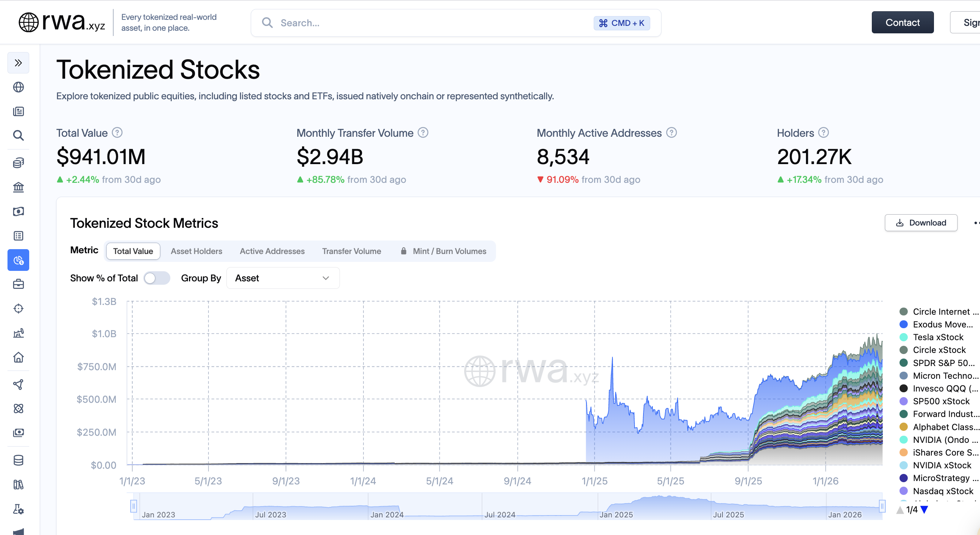
Task: Click Jan 2025 in the chart range navigator
Action: pyautogui.click(x=616, y=515)
